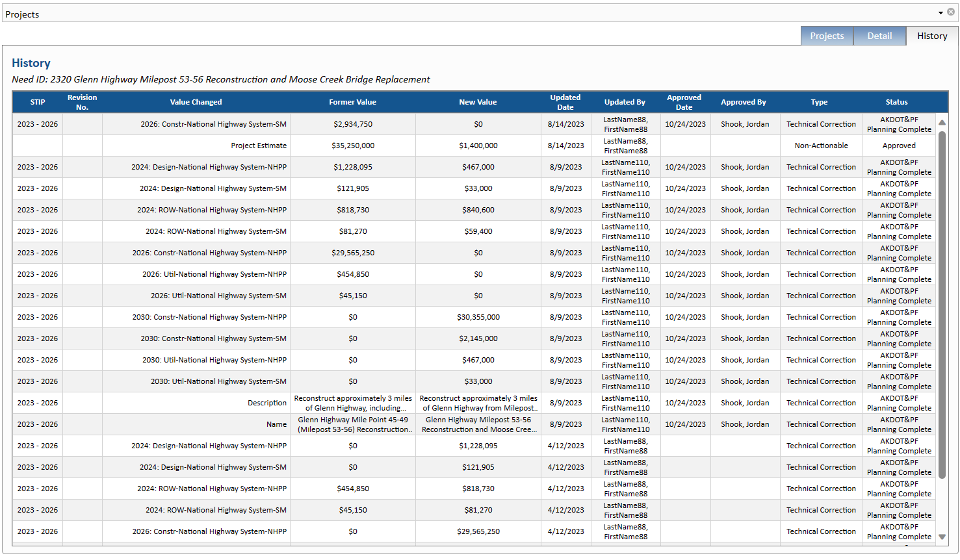Click the $59,400 new value cell
Image resolution: width=960 pixels, height=560 pixels.
point(478,231)
